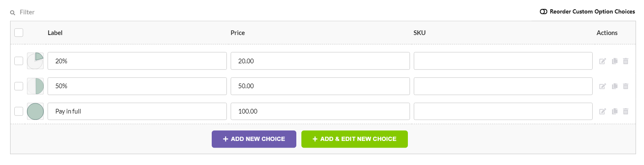Tick the select-all checkbox in header
Screen dimensions: 644x165
pos(19,32)
